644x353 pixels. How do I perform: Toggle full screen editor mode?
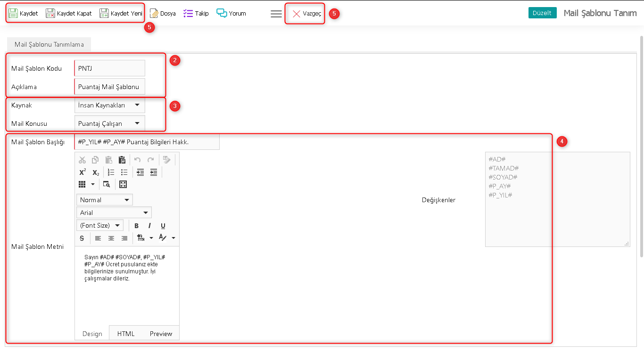coord(123,184)
